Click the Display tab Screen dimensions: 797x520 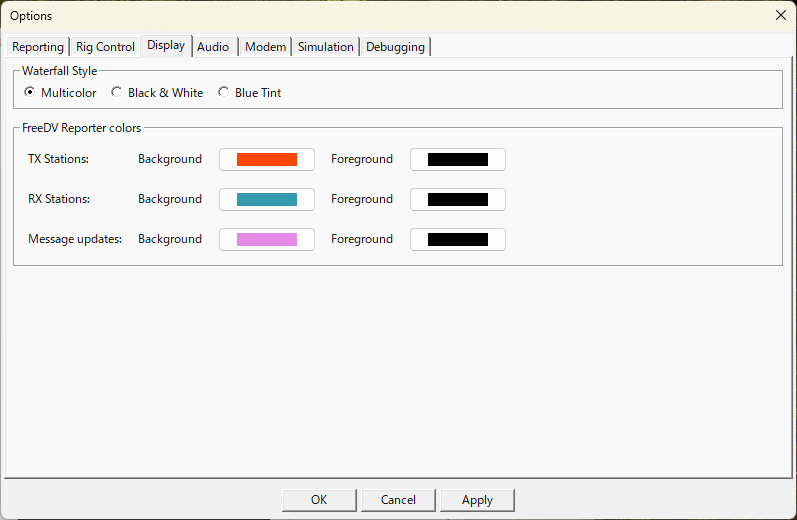(166, 45)
